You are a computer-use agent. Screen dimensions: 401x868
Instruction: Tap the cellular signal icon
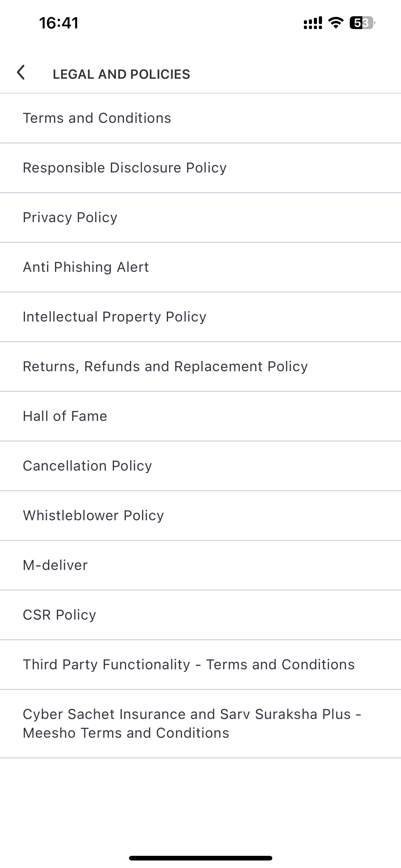[x=313, y=23]
